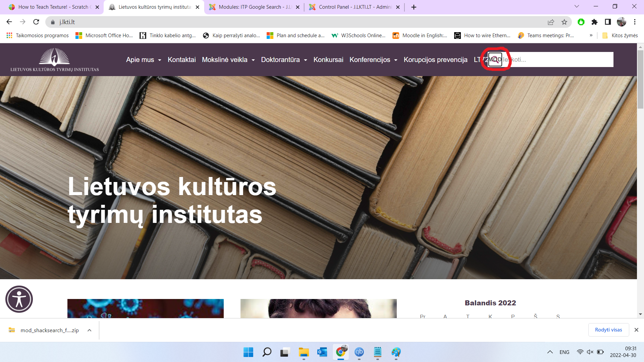The height and width of the screenshot is (362, 644).
Task: Open Outlook from the taskbar
Action: pyautogui.click(x=322, y=352)
